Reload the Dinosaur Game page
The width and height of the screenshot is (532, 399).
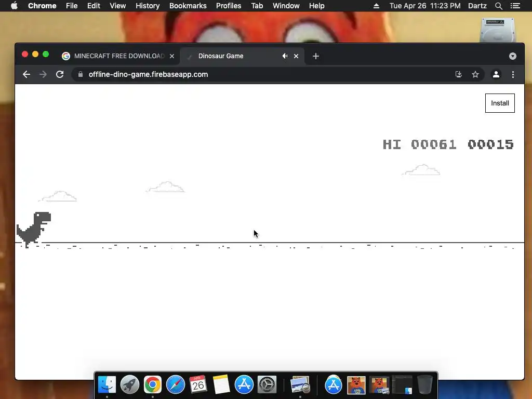[x=60, y=74]
